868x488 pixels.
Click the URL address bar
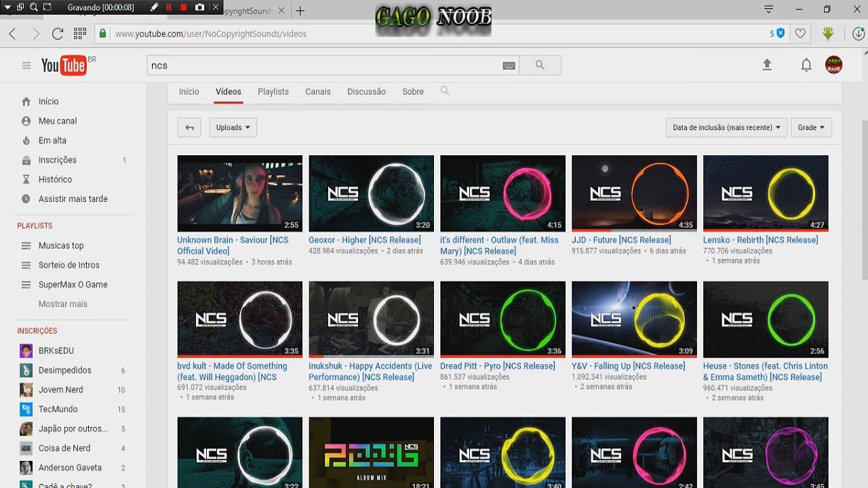tap(434, 33)
